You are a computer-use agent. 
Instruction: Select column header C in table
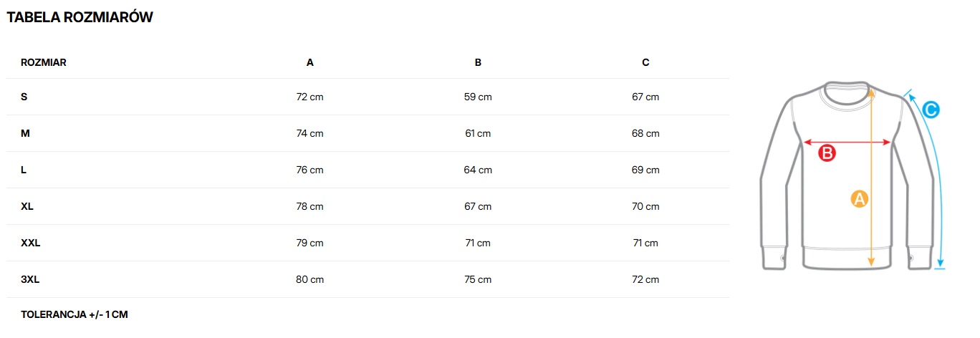(645, 62)
